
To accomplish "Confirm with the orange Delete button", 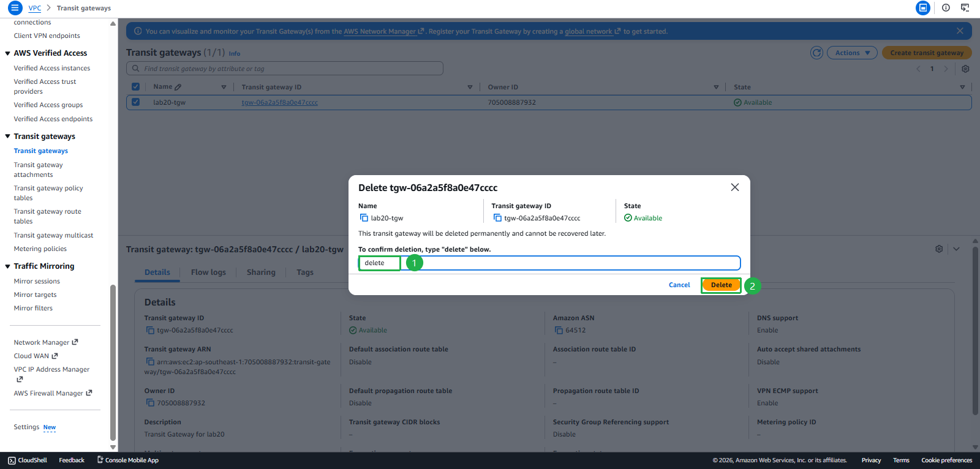I will [721, 285].
